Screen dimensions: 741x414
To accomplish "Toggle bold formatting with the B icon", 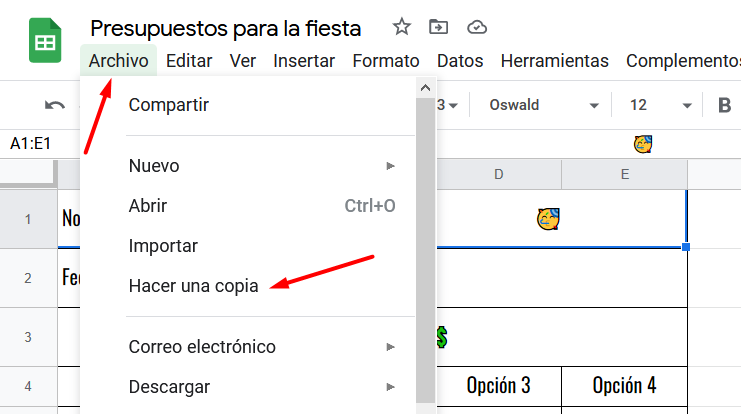I will [x=724, y=105].
